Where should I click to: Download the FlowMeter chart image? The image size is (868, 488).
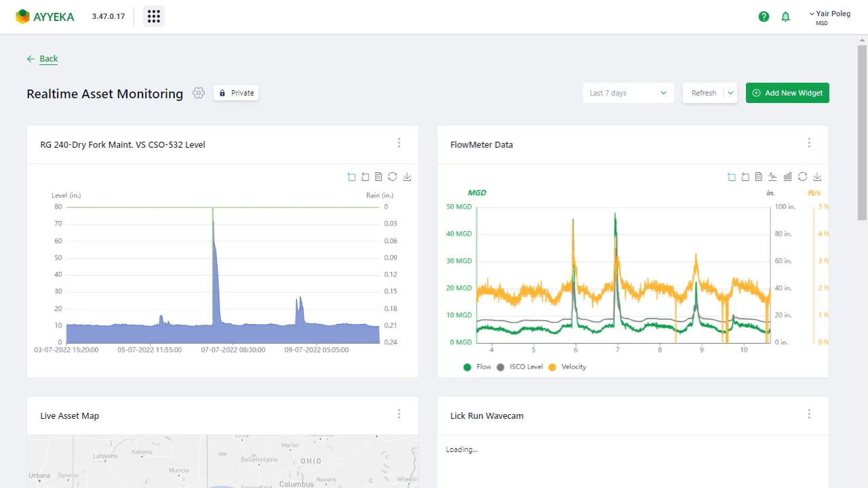pos(817,177)
